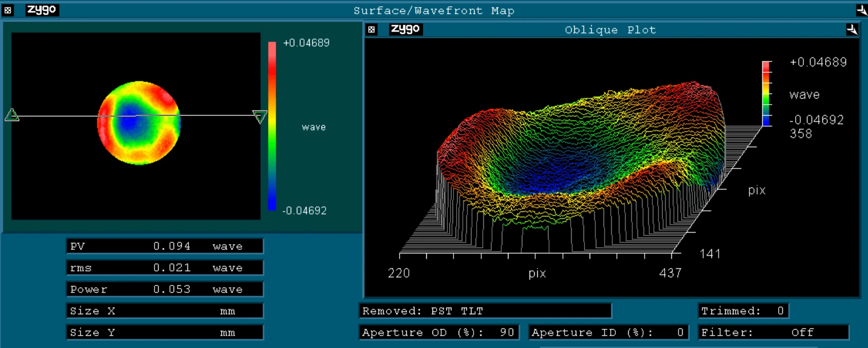This screenshot has height=348, width=868.
Task: Click the pin icon on Oblique Plot title bar
Action: tap(852, 30)
